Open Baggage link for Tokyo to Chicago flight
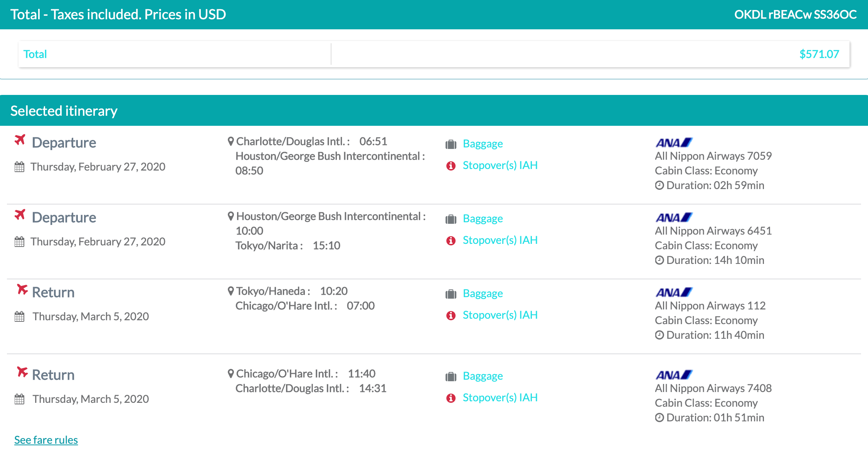Image resolution: width=868 pixels, height=453 pixels. [483, 294]
